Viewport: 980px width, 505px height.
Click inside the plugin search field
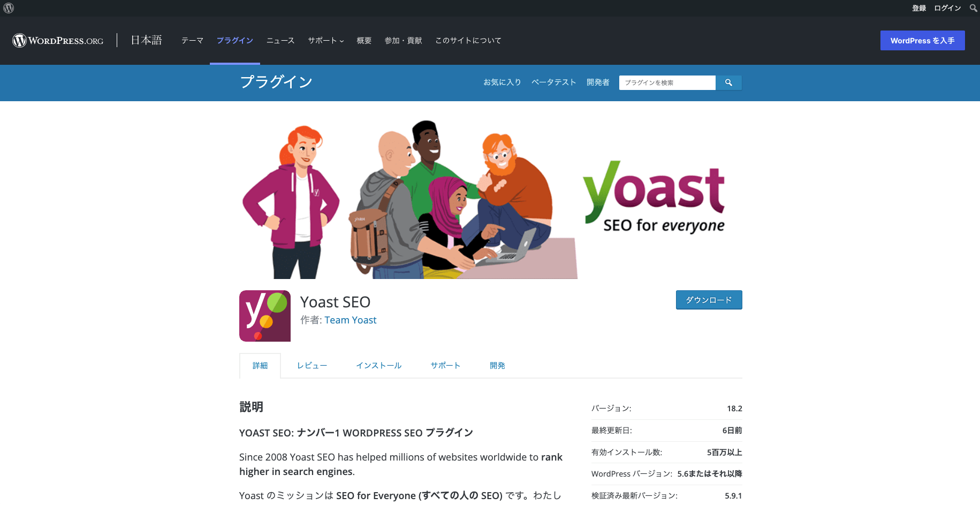point(666,82)
